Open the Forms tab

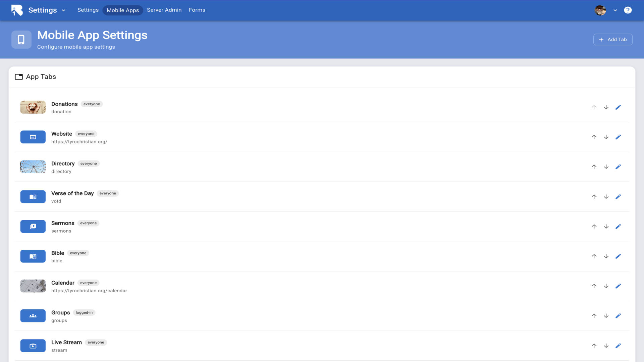[x=197, y=10]
